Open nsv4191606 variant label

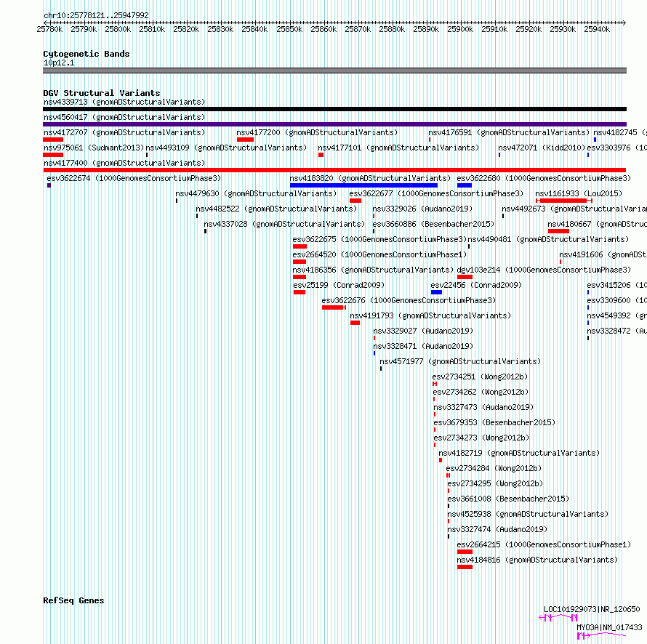click(603, 254)
